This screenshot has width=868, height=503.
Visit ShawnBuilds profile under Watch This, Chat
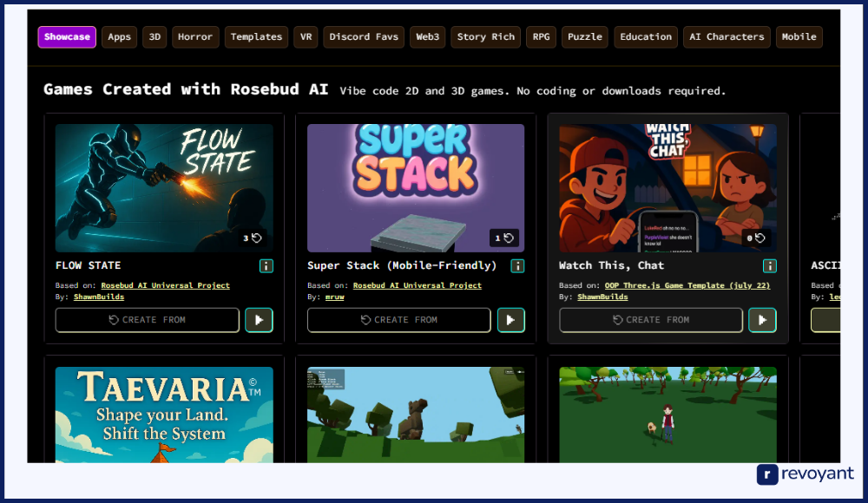602,297
